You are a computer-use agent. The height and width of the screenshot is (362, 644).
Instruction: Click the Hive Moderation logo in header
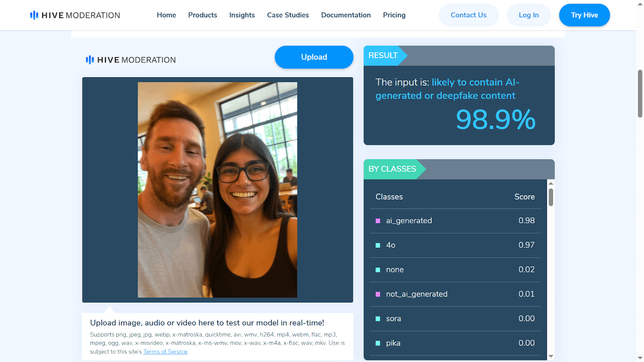tap(75, 15)
